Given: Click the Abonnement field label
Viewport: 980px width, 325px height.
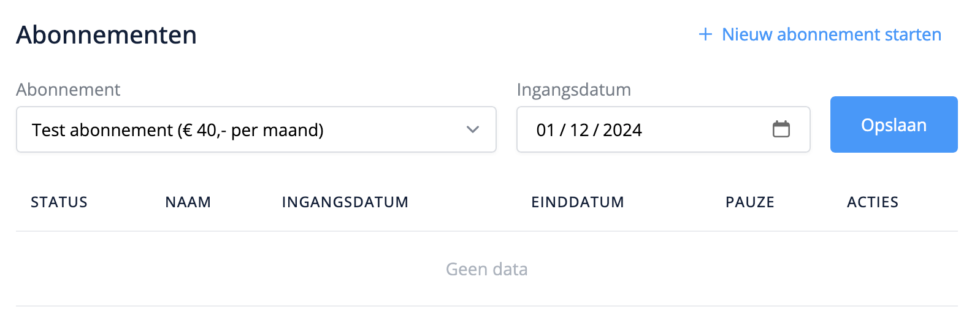Looking at the screenshot, I should pyautogui.click(x=68, y=90).
